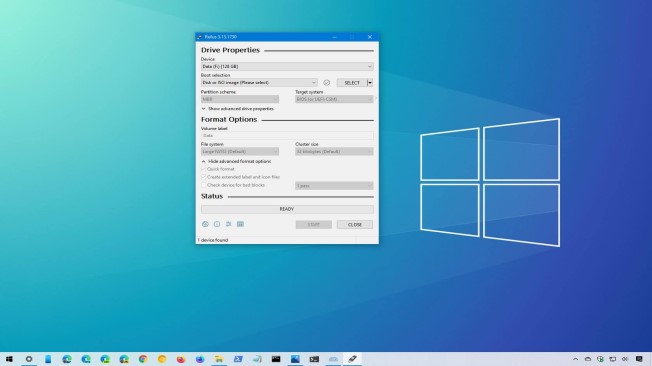The image size is (652, 366).
Task: Open the Boot selection dropdown
Action: pyautogui.click(x=259, y=83)
